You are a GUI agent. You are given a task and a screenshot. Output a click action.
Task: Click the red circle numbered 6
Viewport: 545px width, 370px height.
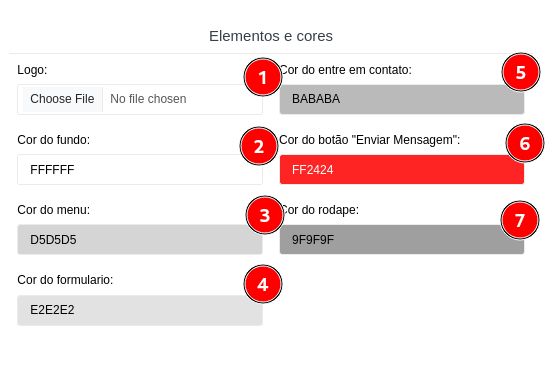coord(525,143)
